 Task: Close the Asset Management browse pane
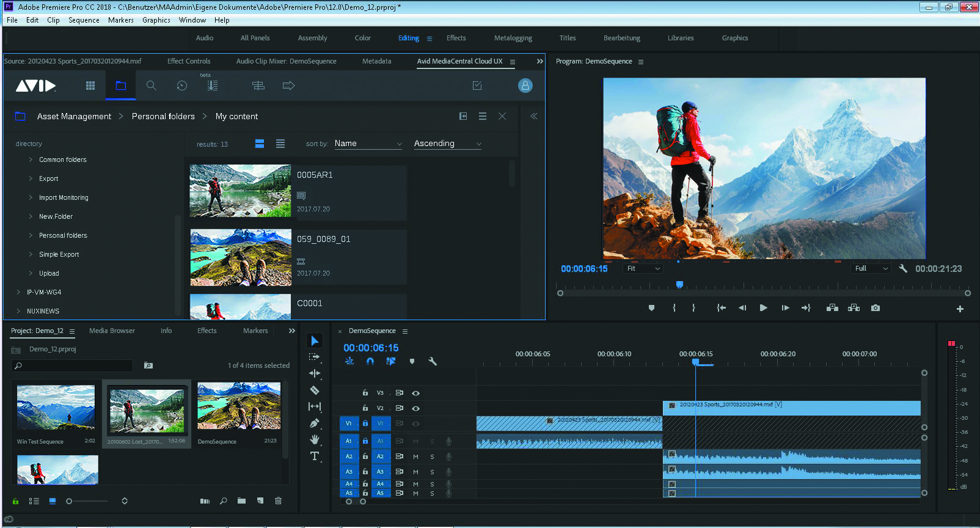502,116
